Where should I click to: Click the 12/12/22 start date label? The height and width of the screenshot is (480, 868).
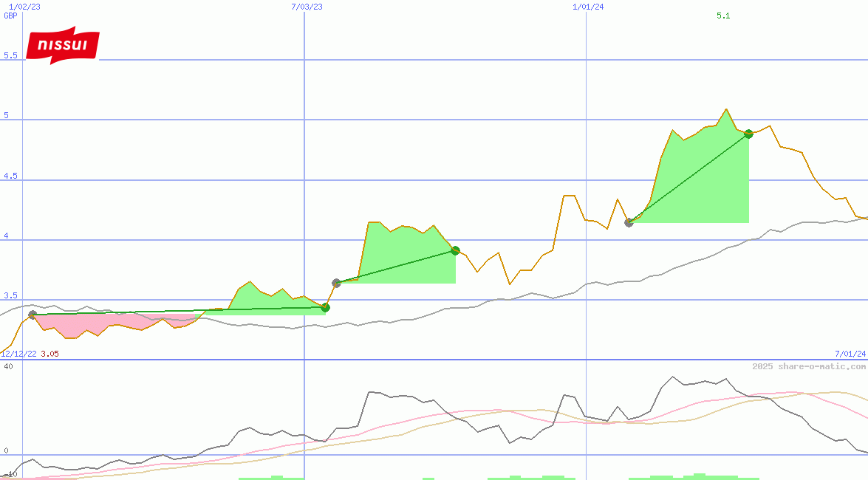18,354
